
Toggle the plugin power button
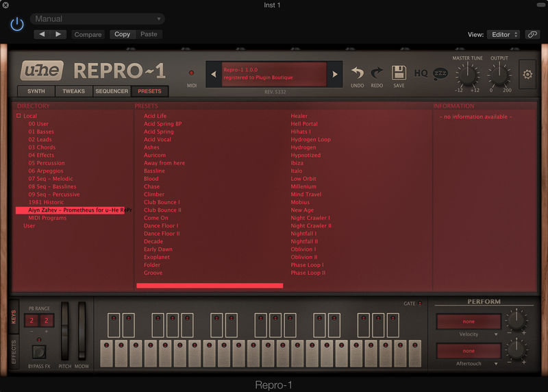[x=17, y=25]
